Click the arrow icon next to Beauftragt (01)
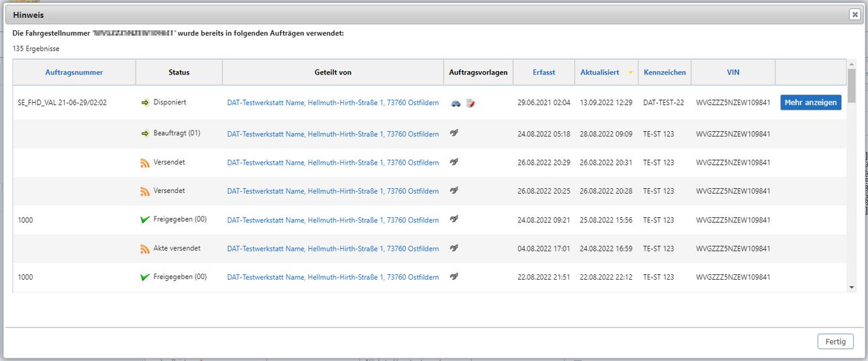The width and height of the screenshot is (868, 361). pyautogui.click(x=144, y=133)
